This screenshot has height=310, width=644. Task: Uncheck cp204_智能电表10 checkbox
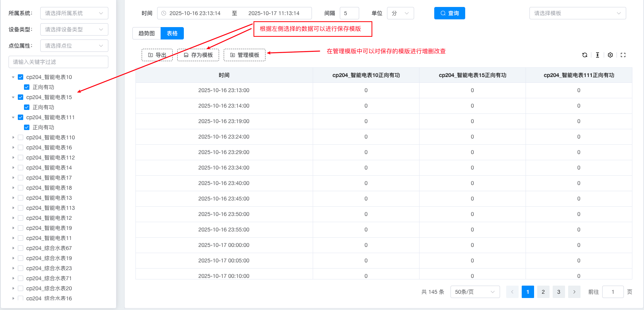[21, 77]
